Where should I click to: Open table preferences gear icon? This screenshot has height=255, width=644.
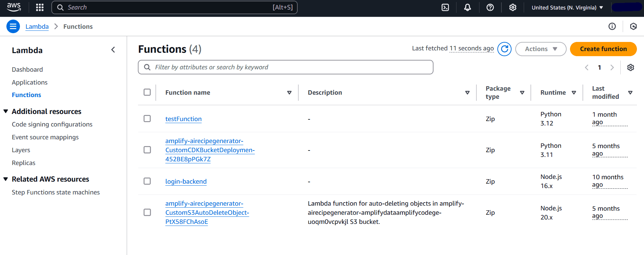630,67
